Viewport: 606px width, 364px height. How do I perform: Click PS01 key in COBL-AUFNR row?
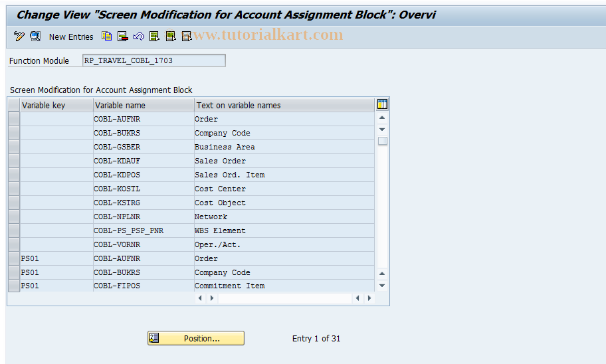(x=56, y=258)
